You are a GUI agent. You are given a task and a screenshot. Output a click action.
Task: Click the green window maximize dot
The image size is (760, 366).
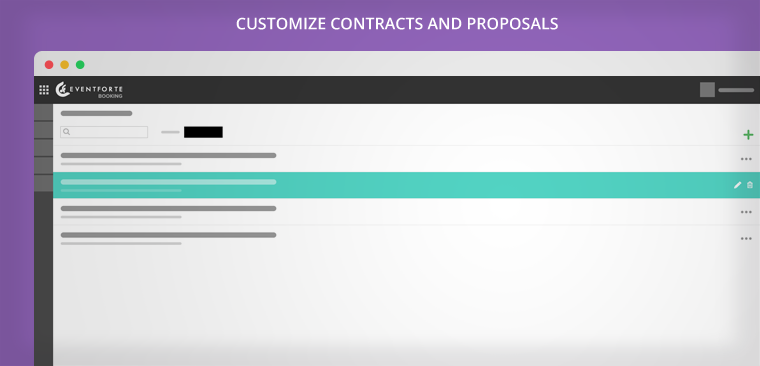[x=80, y=64]
